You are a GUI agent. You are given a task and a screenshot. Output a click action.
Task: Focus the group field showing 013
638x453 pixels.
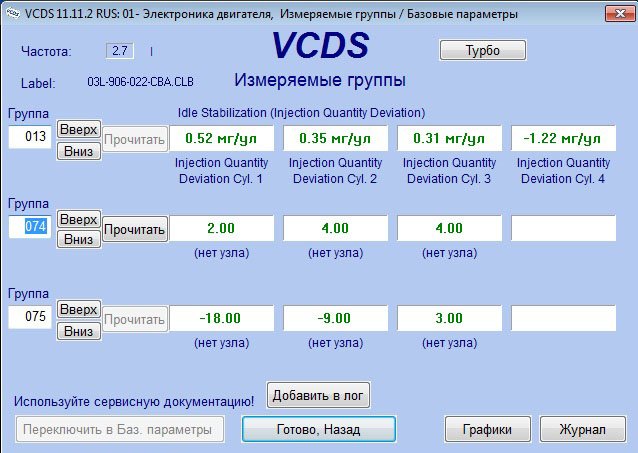point(30,137)
